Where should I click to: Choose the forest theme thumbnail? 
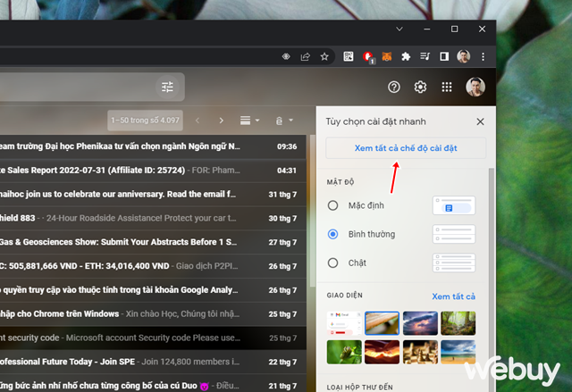[x=458, y=323]
